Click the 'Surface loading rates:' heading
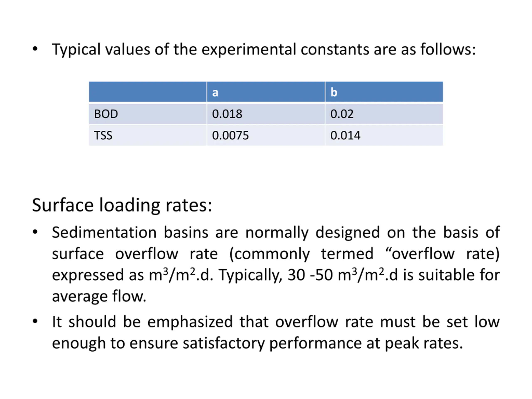Viewport: 532px width, 399px height. tap(122, 205)
